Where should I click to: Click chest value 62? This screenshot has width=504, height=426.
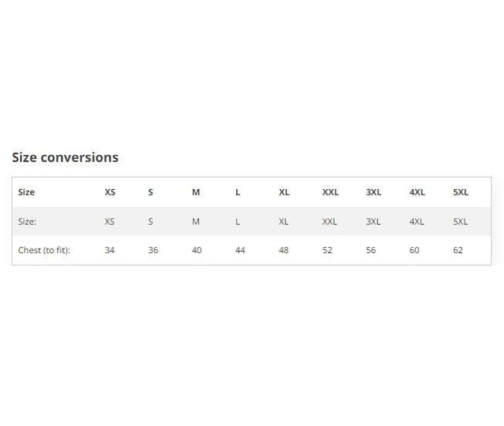coord(458,250)
